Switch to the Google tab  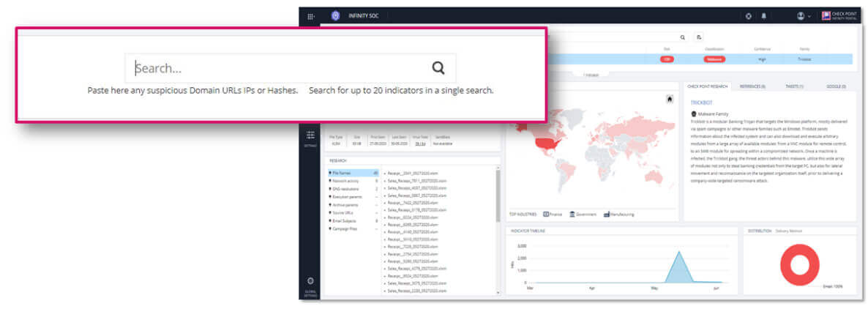click(836, 86)
